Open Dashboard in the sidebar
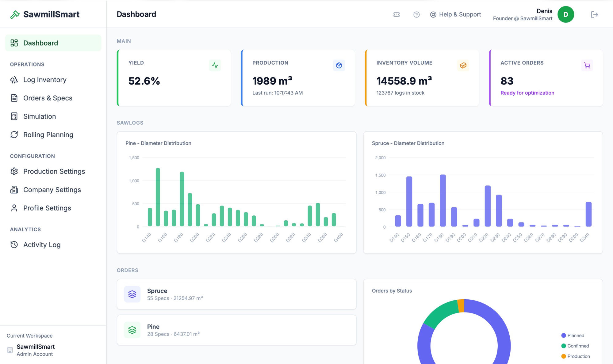The width and height of the screenshot is (613, 364). click(53, 43)
